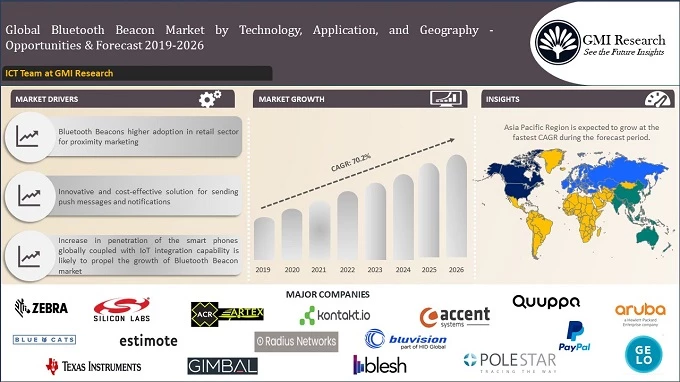This screenshot has height=382, width=680.
Task: Click the green China region on map
Action: 627,195
